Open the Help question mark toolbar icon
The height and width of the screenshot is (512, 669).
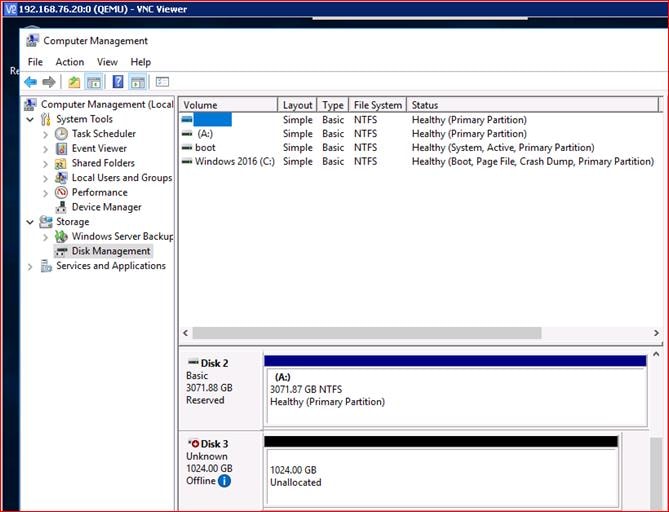coord(118,81)
